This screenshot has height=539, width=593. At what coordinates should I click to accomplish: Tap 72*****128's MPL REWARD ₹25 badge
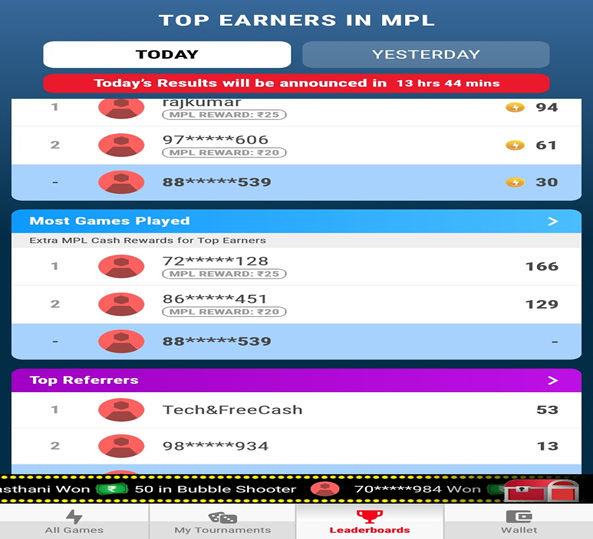tap(224, 274)
